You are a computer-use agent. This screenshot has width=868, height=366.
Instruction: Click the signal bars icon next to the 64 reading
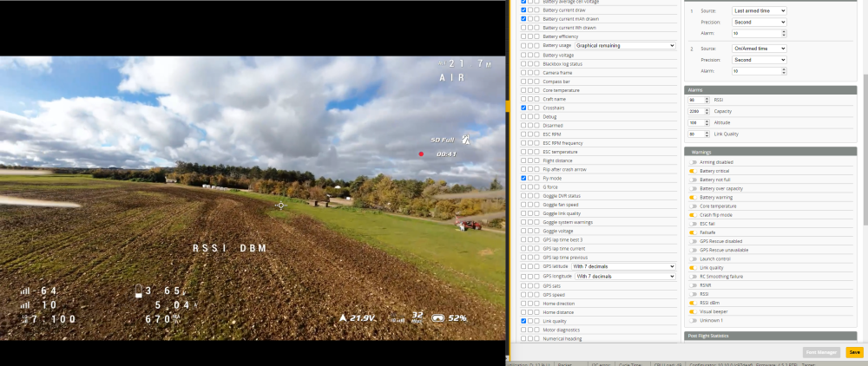25,291
